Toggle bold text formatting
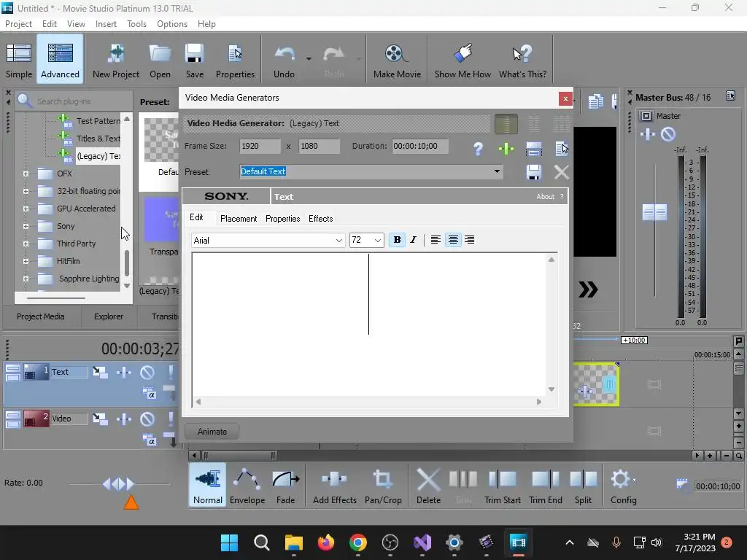Viewport: 747px width, 560px height. 397,240
